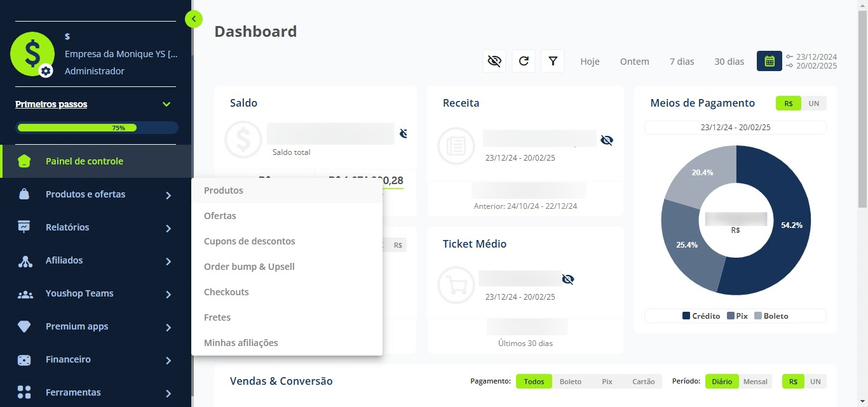The height and width of the screenshot is (407, 868).
Task: Collapse the sidebar with the green arrow button
Action: [194, 19]
